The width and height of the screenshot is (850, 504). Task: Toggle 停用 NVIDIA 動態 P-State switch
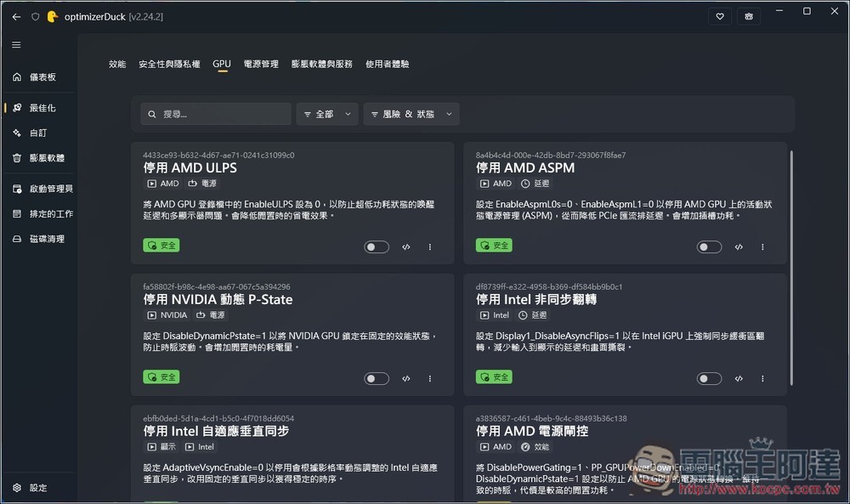pos(377,379)
